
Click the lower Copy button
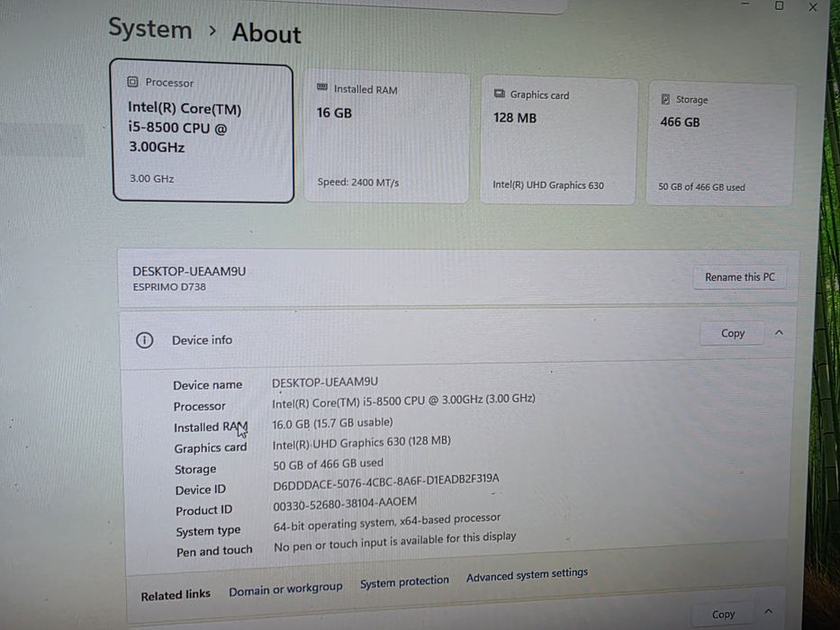pyautogui.click(x=723, y=615)
